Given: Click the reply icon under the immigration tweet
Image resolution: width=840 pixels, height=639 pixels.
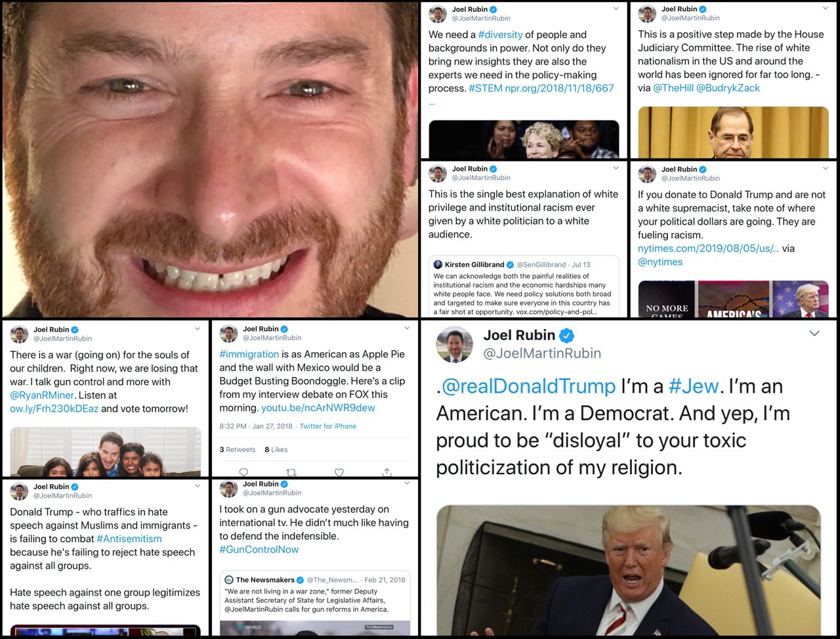Looking at the screenshot, I should tap(243, 472).
